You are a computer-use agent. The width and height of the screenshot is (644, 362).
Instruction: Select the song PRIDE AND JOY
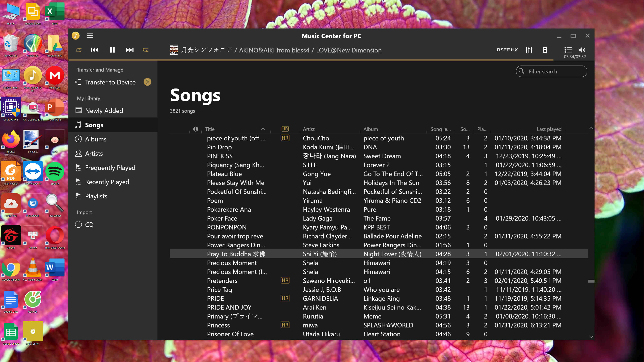coord(379,307)
